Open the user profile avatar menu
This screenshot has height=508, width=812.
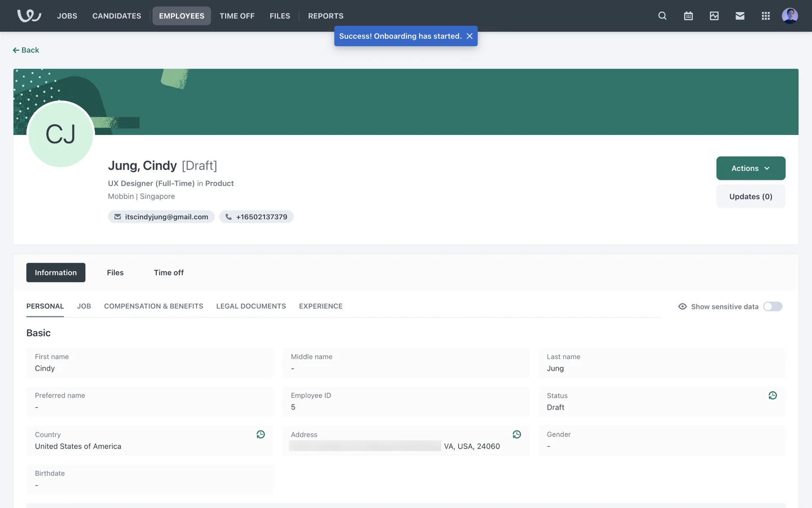click(x=789, y=16)
